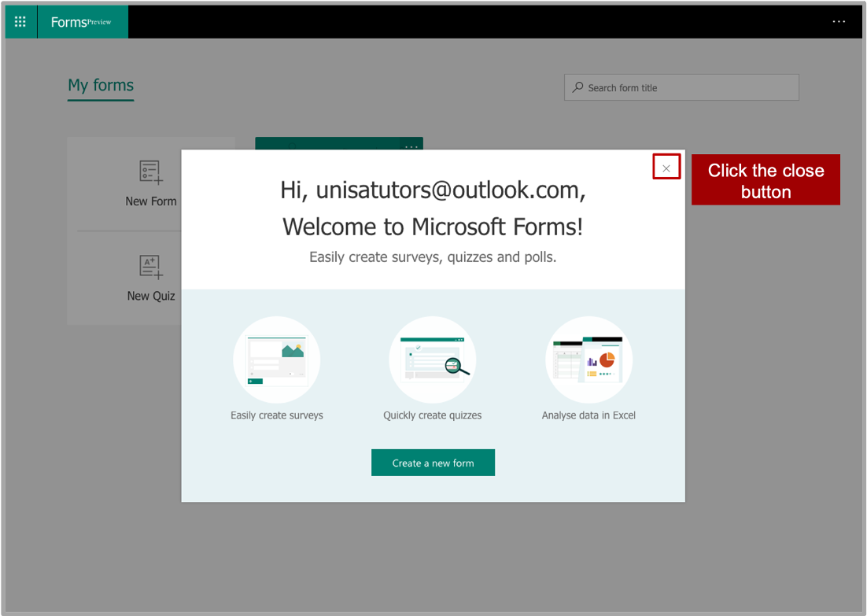This screenshot has height=616, width=867.
Task: Click the Forms Preview logo
Action: [81, 22]
